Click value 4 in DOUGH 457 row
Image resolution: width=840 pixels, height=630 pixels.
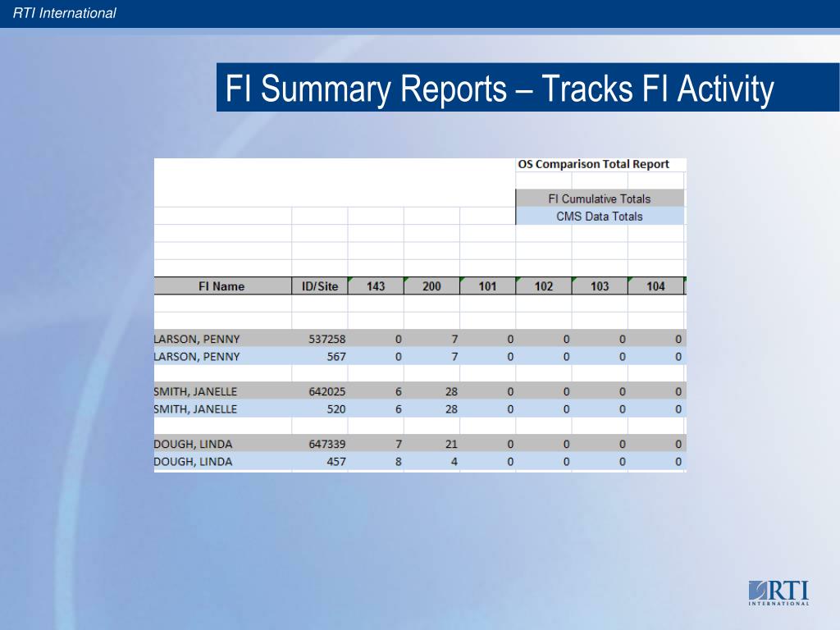(x=454, y=462)
